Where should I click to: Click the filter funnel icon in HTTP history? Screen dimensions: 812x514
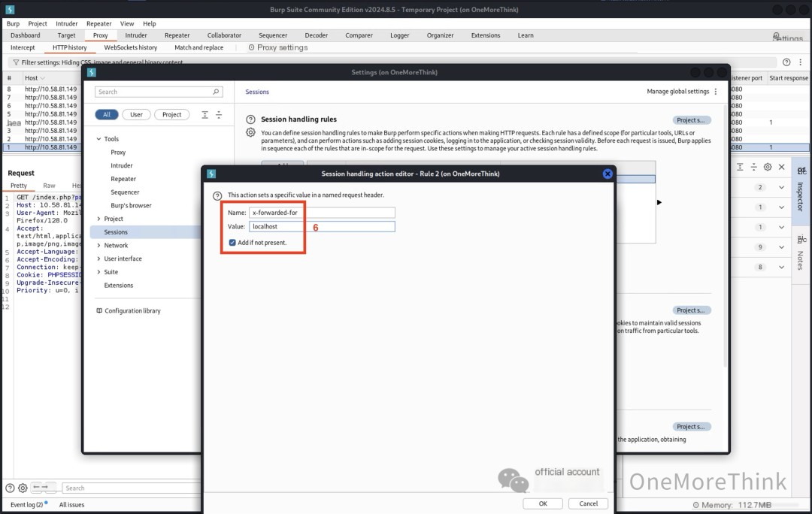(x=16, y=62)
